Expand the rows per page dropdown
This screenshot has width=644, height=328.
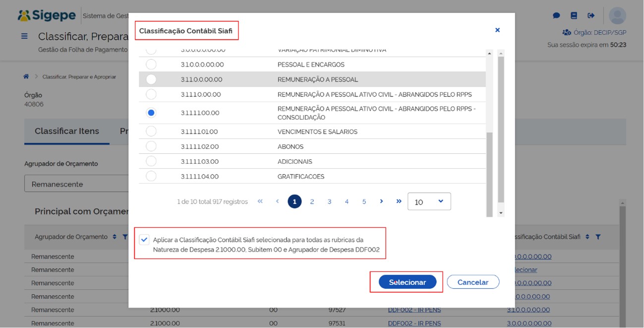tap(429, 201)
